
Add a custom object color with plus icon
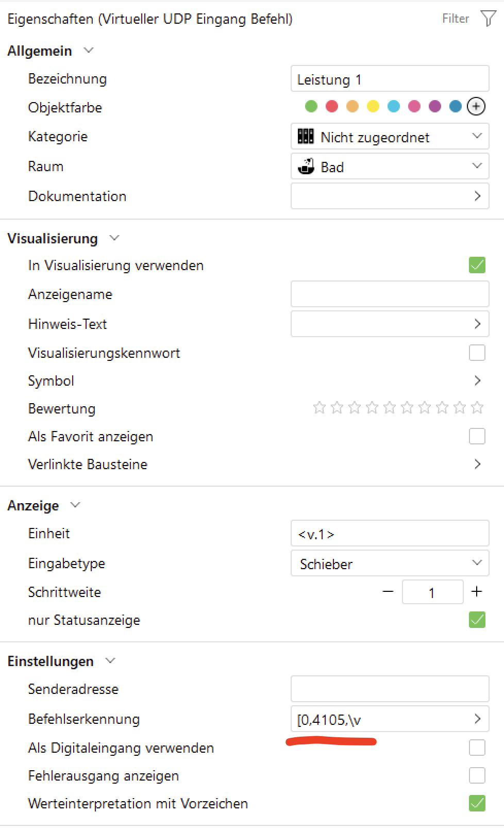point(476,106)
